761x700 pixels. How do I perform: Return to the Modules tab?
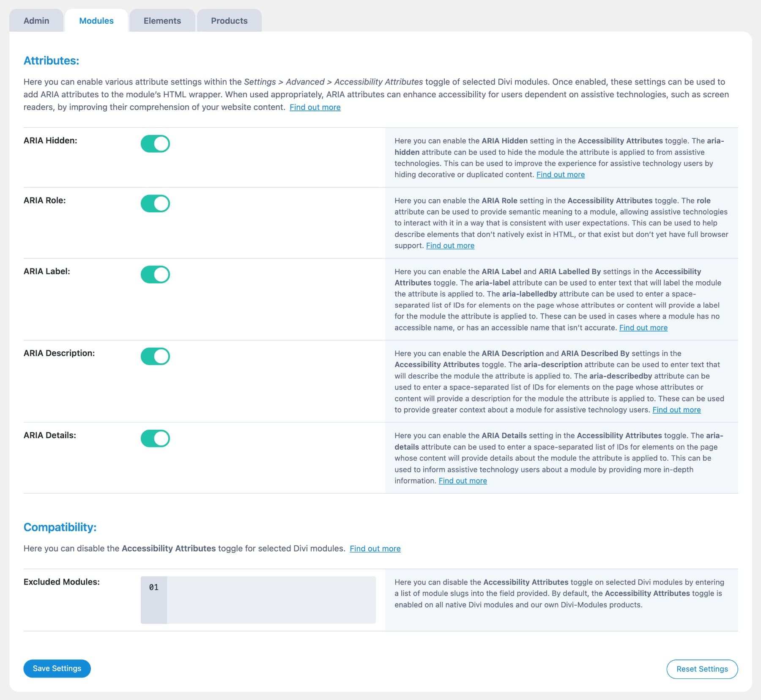pyautogui.click(x=96, y=20)
